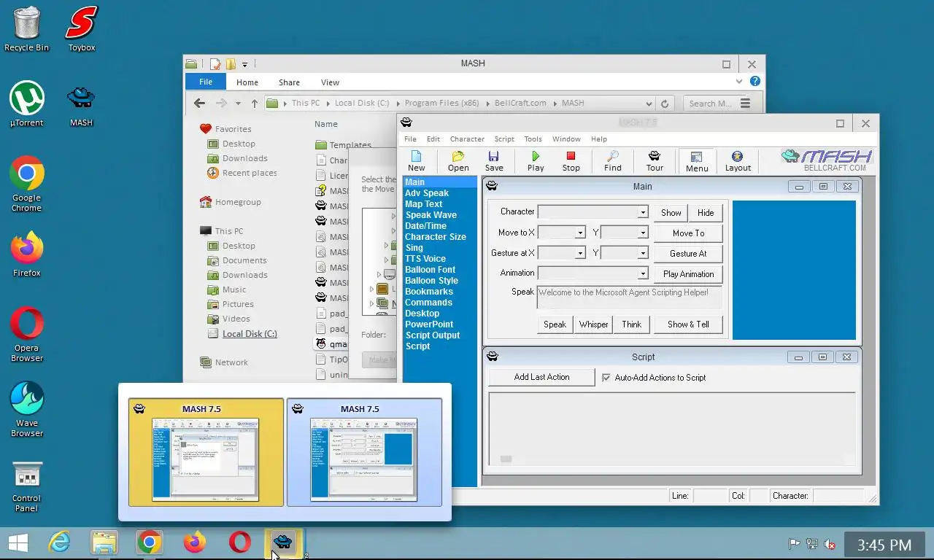Image resolution: width=934 pixels, height=560 pixels.
Task: Open the Window menu in MASH
Action: [x=566, y=139]
